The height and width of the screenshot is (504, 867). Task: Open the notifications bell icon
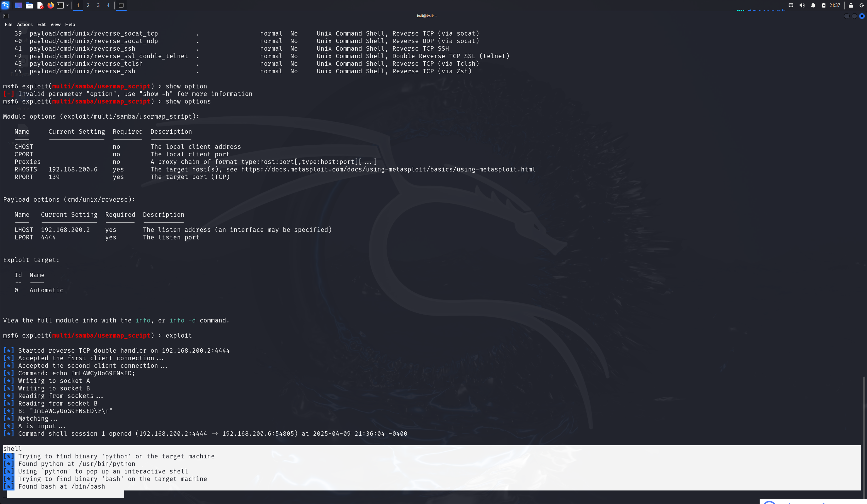813,5
